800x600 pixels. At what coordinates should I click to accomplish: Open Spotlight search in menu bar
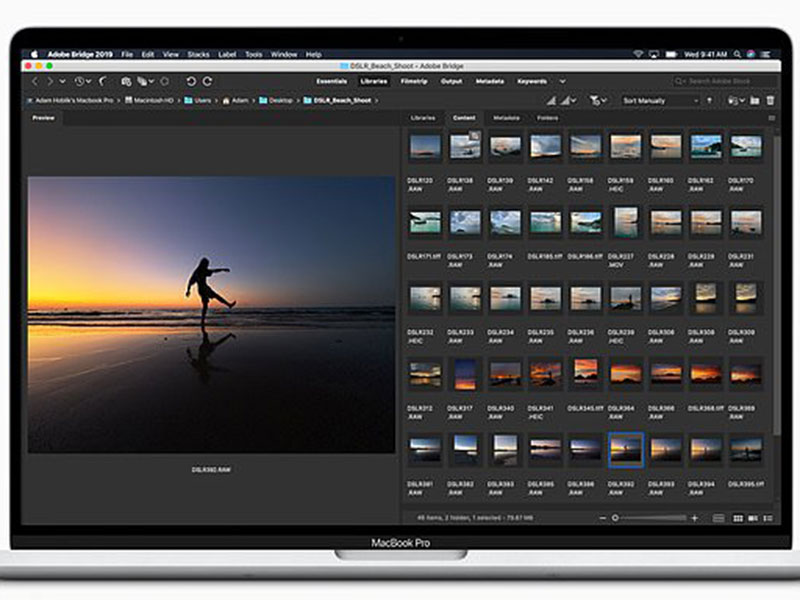coord(737,54)
